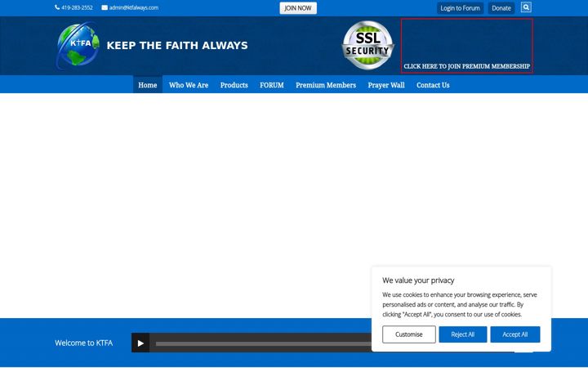
Task: Click the Login to Forum button
Action: tap(460, 8)
